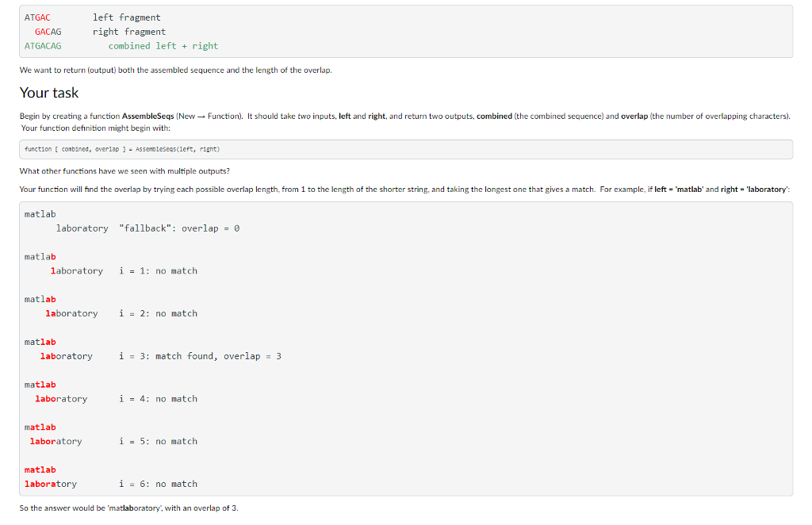Click the 'right fragment' label

(x=129, y=32)
